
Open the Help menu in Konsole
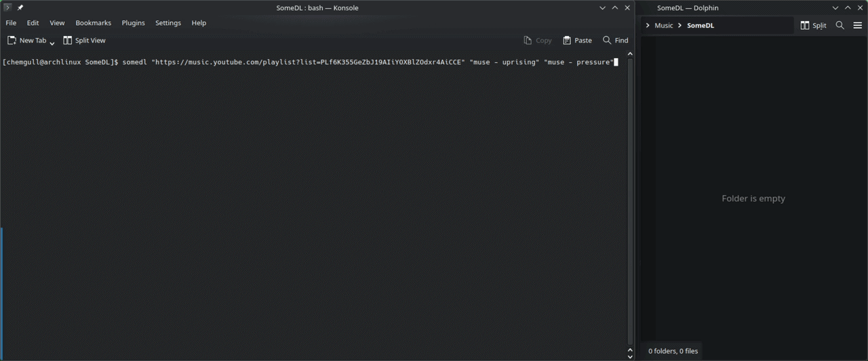(199, 23)
